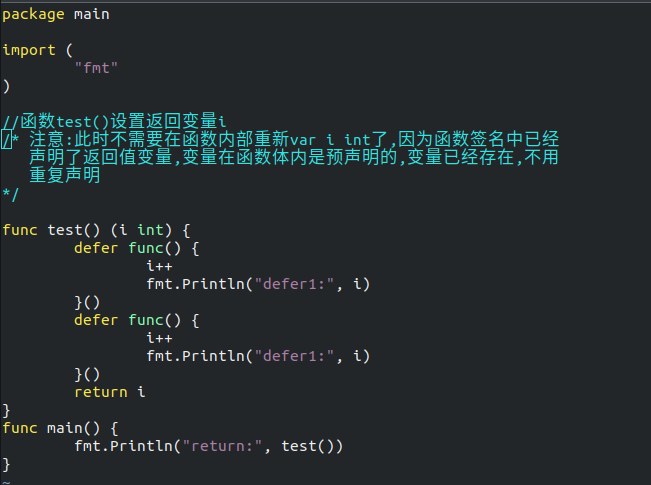Screen dimensions: 651x485
Task: Click the "/*" block comment opener
Action: click(10, 140)
